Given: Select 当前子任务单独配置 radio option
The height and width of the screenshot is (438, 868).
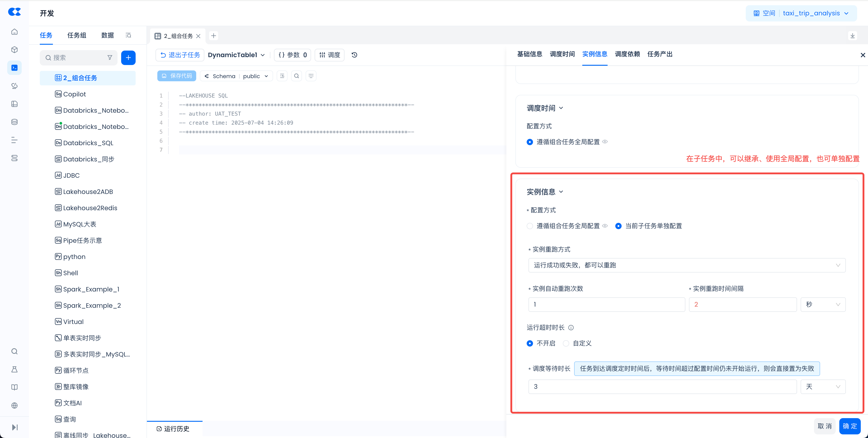Looking at the screenshot, I should tap(618, 226).
